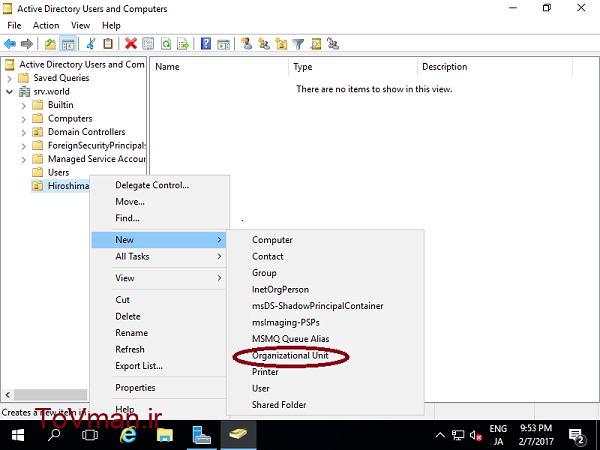Click the Up one level folder icon

[x=50, y=44]
